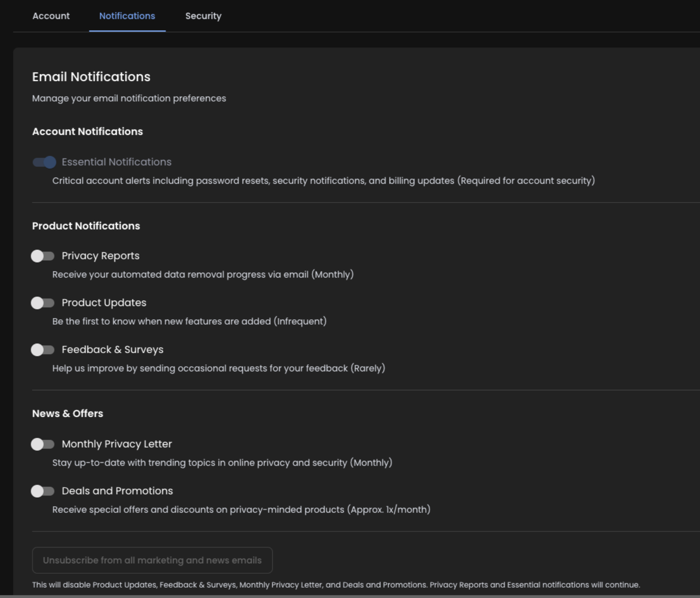
Task: Click the "This will disable Product Updates" note
Action: pos(336,585)
